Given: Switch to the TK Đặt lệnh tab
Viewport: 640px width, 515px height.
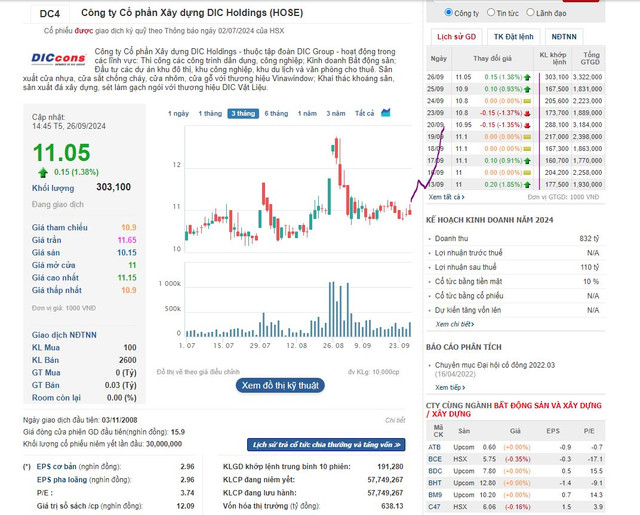Looking at the screenshot, I should click(x=513, y=37).
